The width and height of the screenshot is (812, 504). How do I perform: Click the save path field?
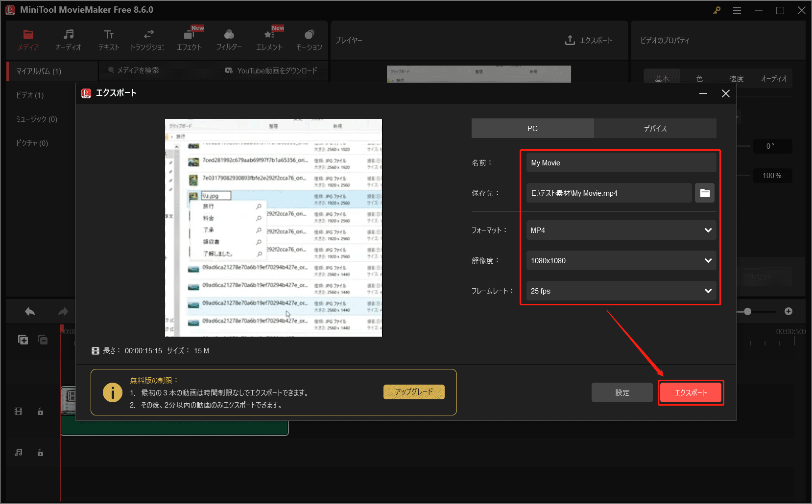click(609, 193)
